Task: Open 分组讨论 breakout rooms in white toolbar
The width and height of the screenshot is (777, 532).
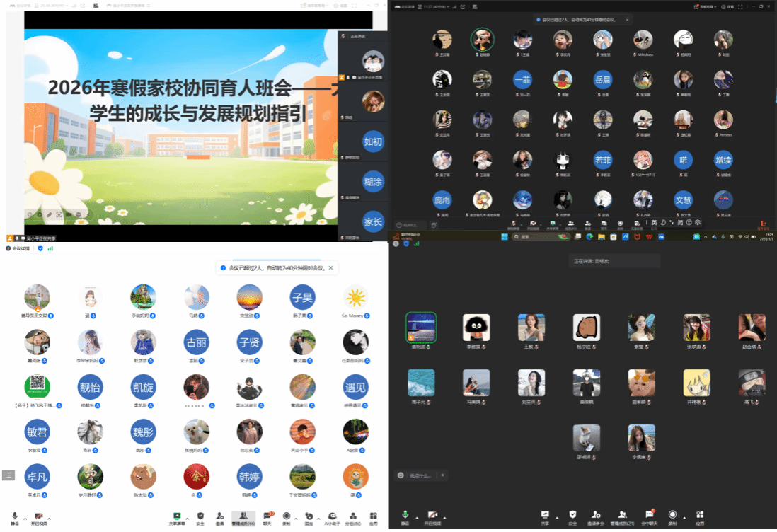Action: click(352, 517)
